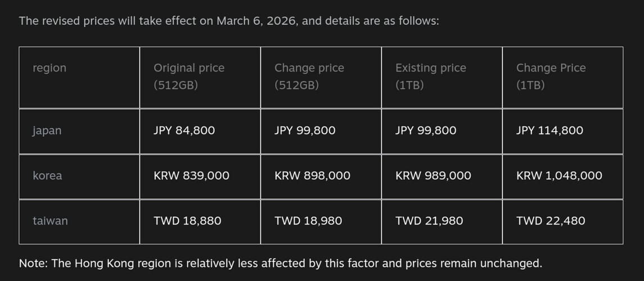Screen dimensions: 644x281
Task: Select the "Existing price (1TB)" header cell
Action: point(431,76)
